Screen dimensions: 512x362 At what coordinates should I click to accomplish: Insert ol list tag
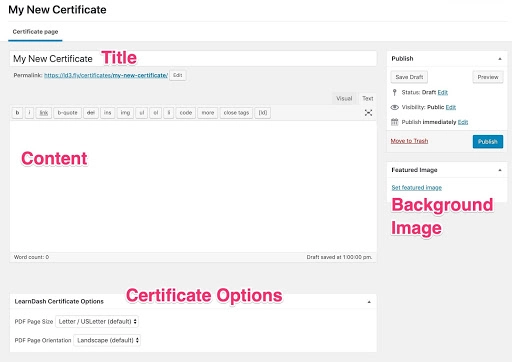(x=155, y=113)
